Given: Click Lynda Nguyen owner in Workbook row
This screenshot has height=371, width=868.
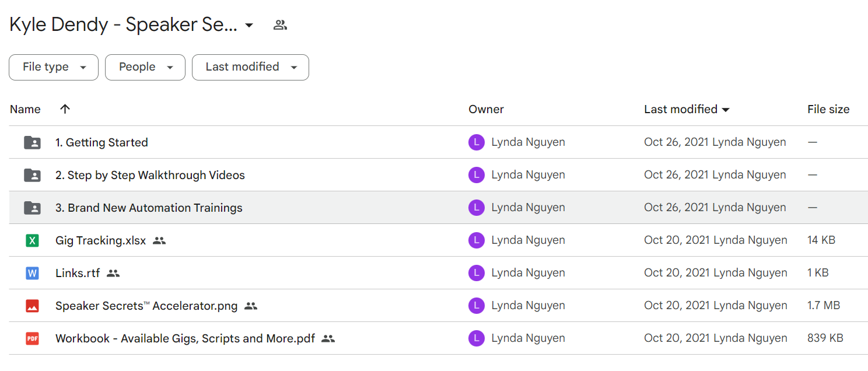Looking at the screenshot, I should coord(528,338).
